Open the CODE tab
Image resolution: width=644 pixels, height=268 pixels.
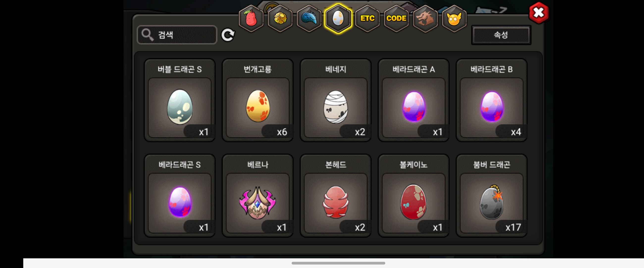pos(396,19)
